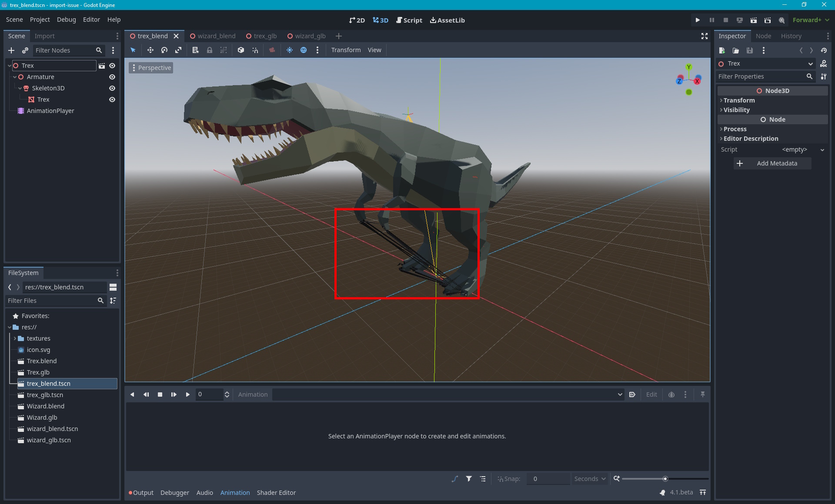Image resolution: width=835 pixels, height=504 pixels.
Task: Hide the Skeleton3D node
Action: pyautogui.click(x=112, y=88)
